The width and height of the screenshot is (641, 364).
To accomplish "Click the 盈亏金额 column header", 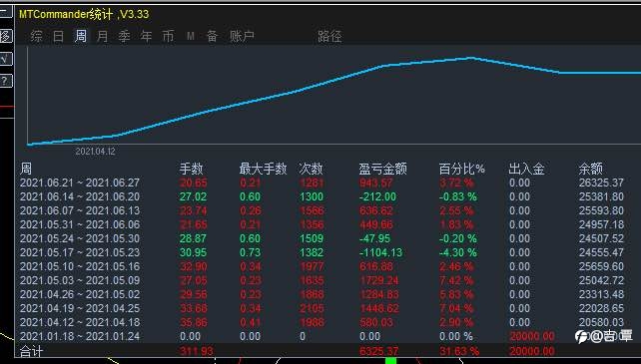I will point(382,169).
